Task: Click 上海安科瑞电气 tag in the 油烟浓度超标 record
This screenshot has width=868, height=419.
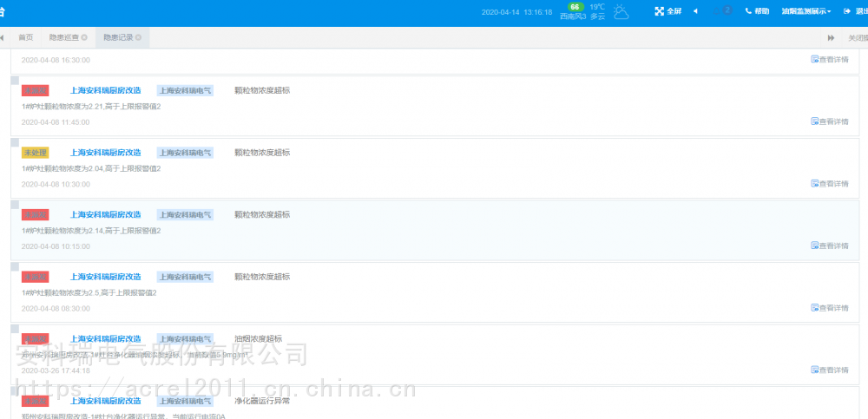Action: (x=185, y=338)
